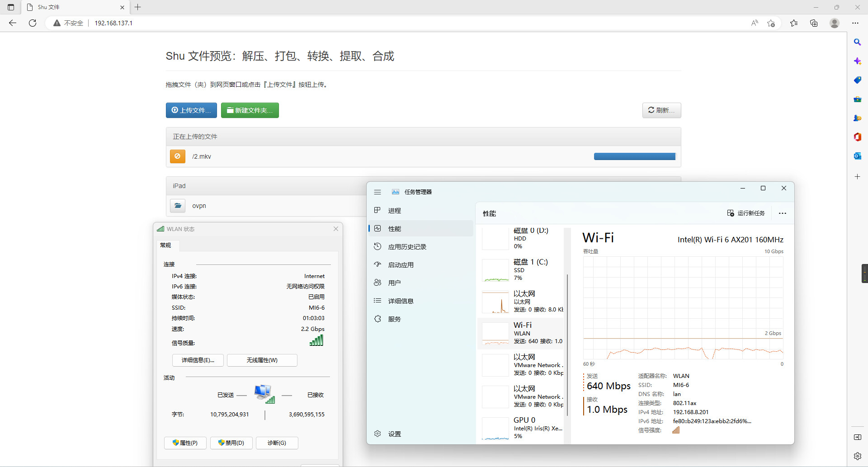This screenshot has height=467, width=868.
Task: Select the Wi-Fi WLAN performance item
Action: (x=520, y=334)
